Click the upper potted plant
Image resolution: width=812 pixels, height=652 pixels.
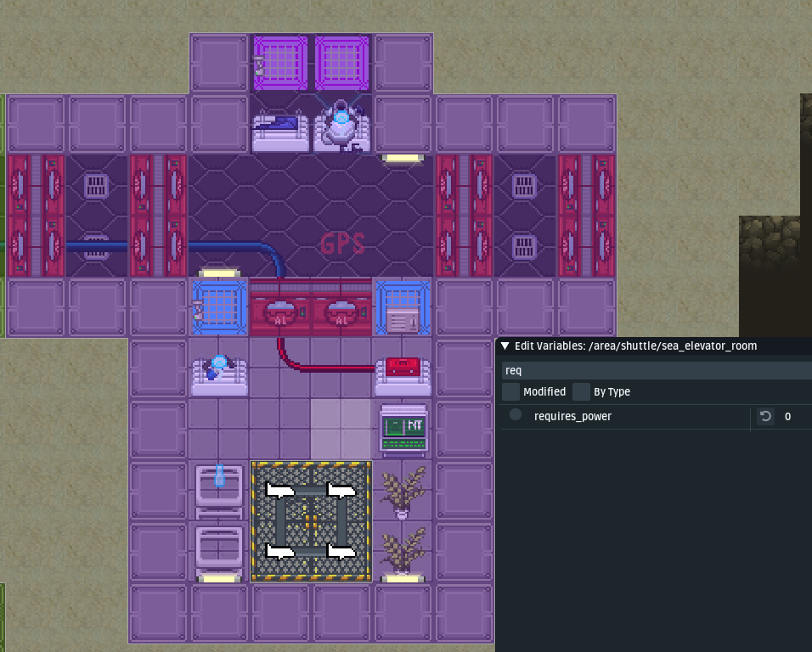point(403,492)
